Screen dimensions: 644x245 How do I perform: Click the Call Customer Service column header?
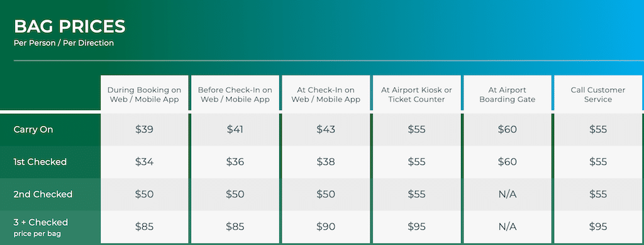point(598,94)
